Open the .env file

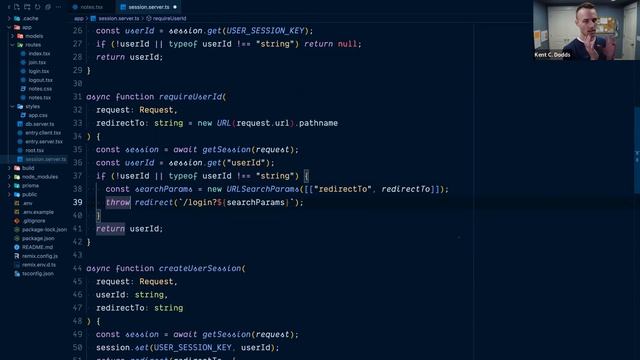click(x=27, y=203)
